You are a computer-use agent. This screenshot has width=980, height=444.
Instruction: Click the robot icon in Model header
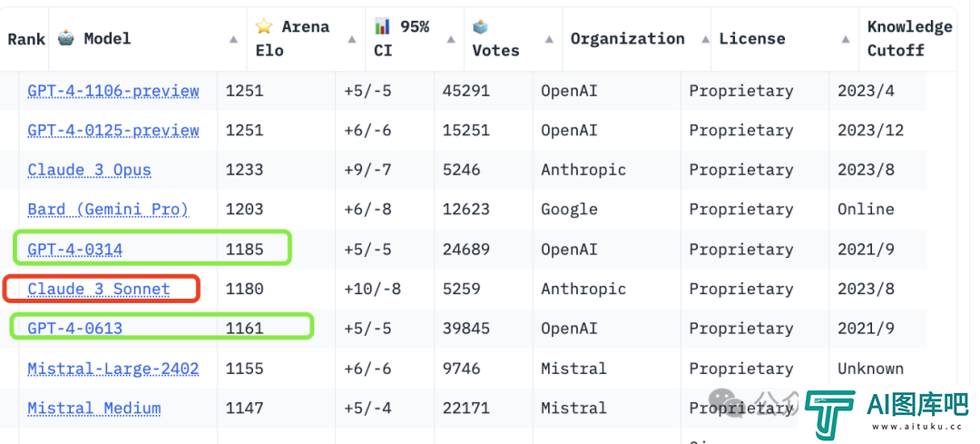[x=65, y=38]
